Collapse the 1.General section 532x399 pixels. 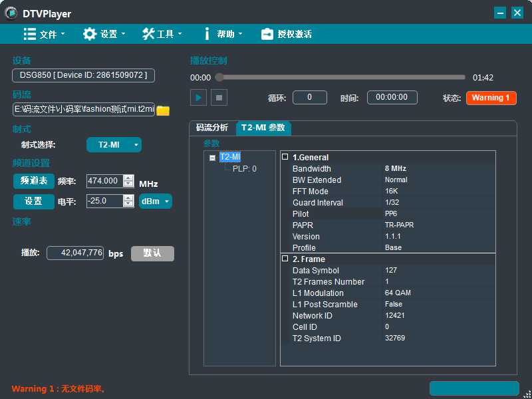[285, 158]
